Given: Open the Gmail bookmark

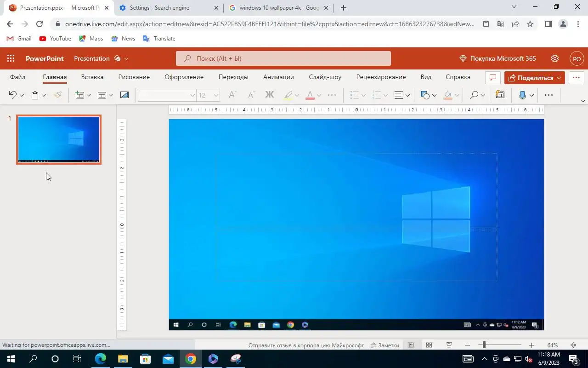Looking at the screenshot, I should (19, 39).
